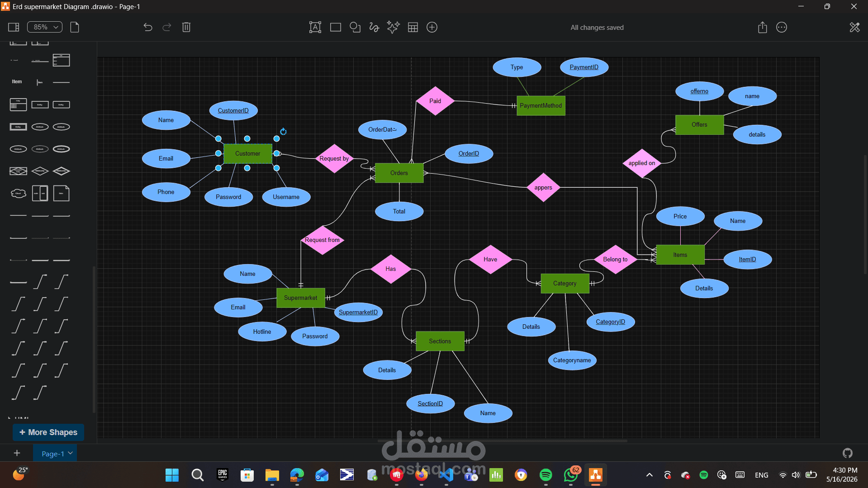The image size is (868, 488).
Task: Add a new page with plus
Action: pyautogui.click(x=17, y=453)
